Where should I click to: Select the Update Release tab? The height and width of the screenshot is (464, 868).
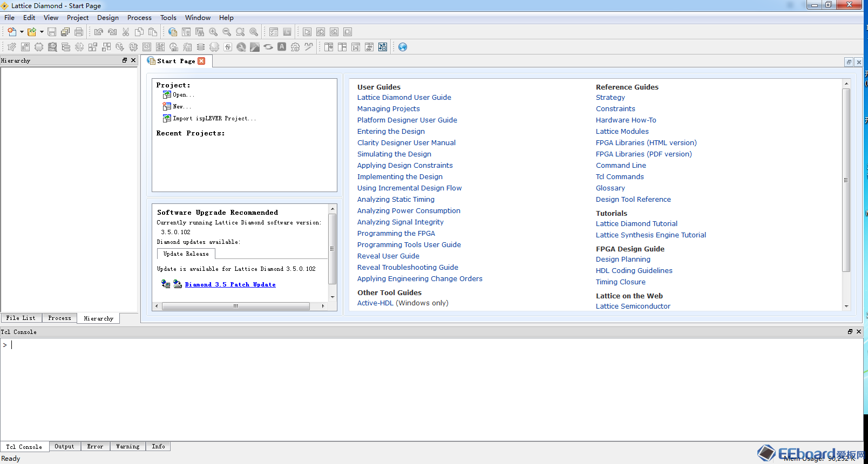(x=186, y=254)
